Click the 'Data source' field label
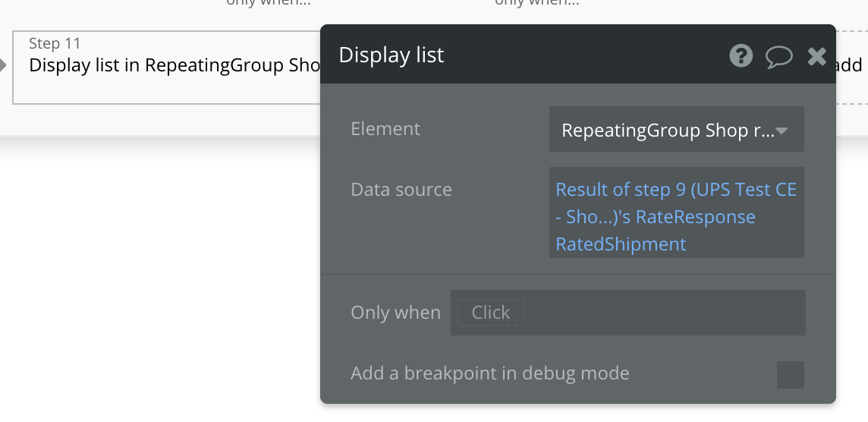The height and width of the screenshot is (422, 868). click(x=401, y=190)
